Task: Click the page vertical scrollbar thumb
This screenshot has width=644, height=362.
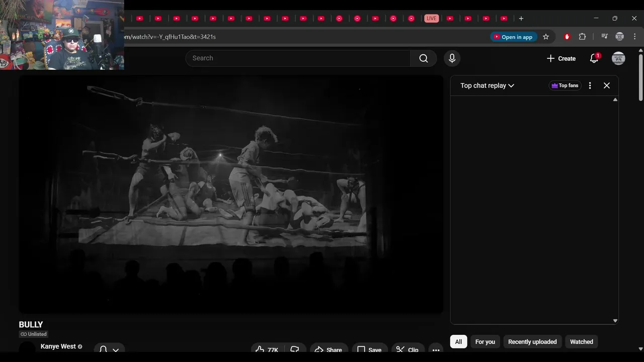Action: click(640, 77)
